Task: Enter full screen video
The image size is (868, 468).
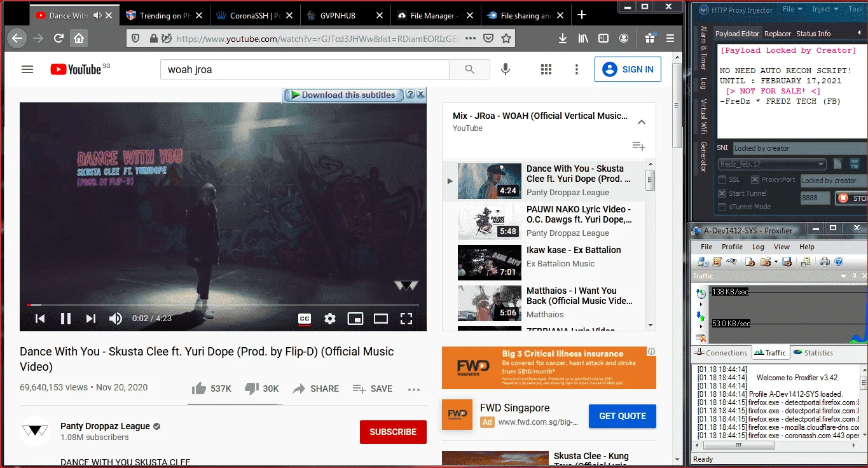Action: click(406, 319)
